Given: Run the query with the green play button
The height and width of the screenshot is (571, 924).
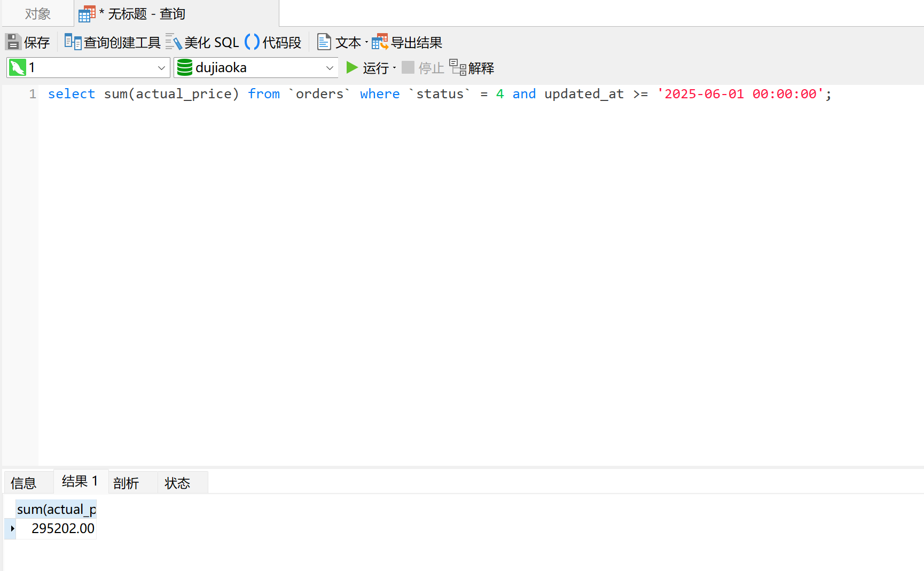Looking at the screenshot, I should pyautogui.click(x=352, y=67).
